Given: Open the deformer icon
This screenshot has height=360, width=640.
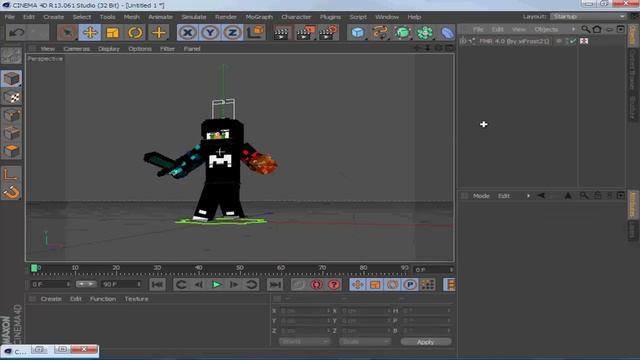Looking at the screenshot, I should (x=447, y=32).
